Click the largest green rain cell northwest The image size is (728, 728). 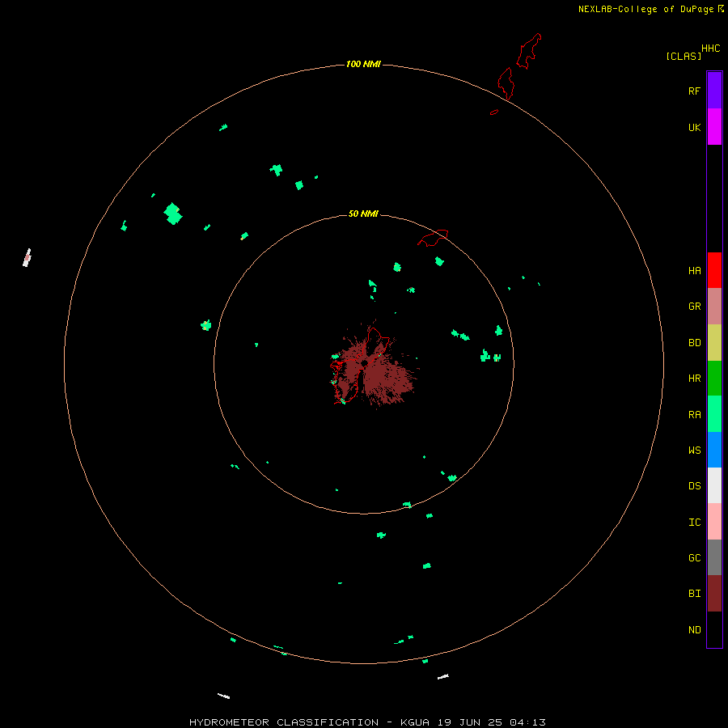coord(173,214)
